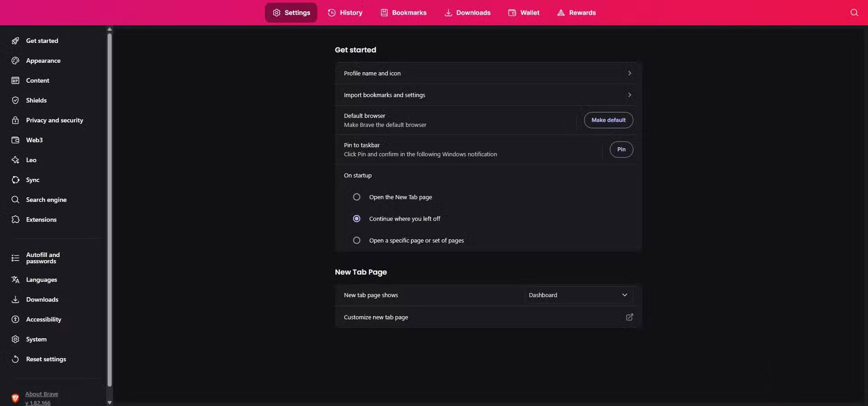
Task: Open Leo AI settings icon
Action: tap(15, 160)
